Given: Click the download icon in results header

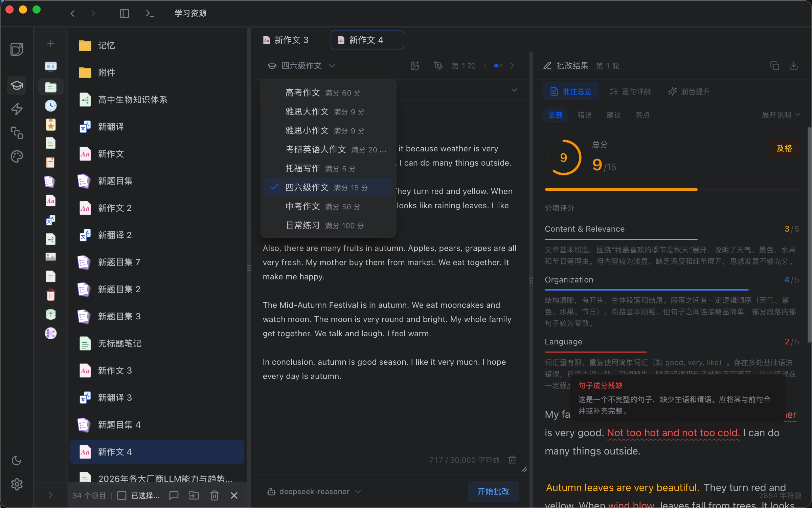Looking at the screenshot, I should (x=793, y=66).
